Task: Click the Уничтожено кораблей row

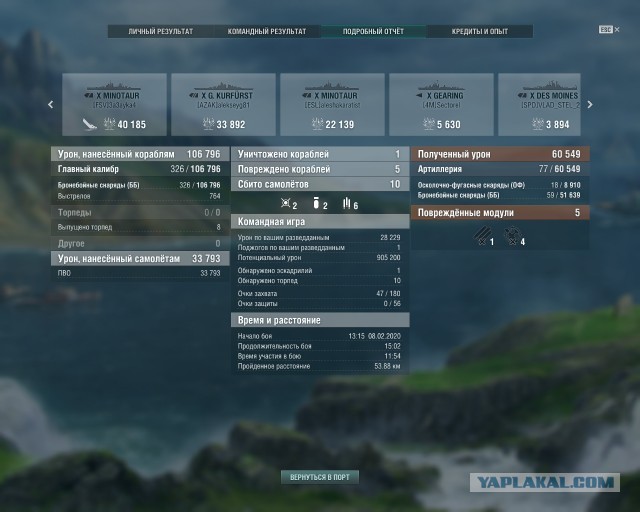Action: [320, 154]
